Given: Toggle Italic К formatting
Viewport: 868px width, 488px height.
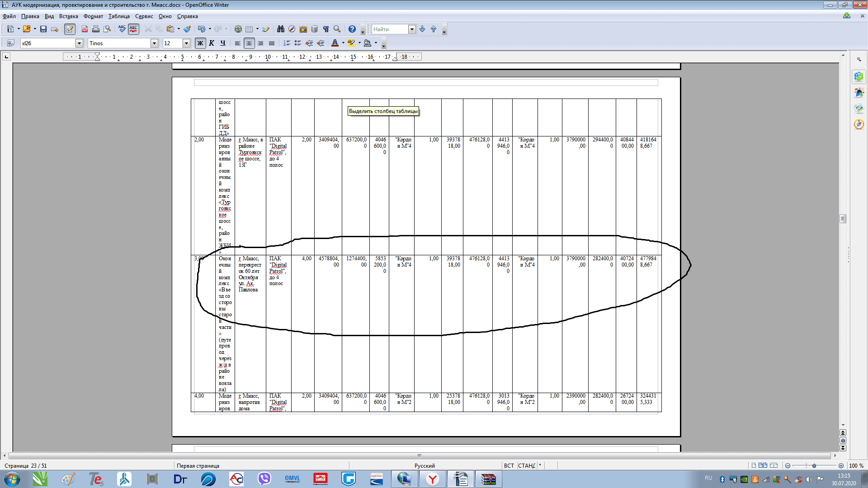Looking at the screenshot, I should pos(212,43).
